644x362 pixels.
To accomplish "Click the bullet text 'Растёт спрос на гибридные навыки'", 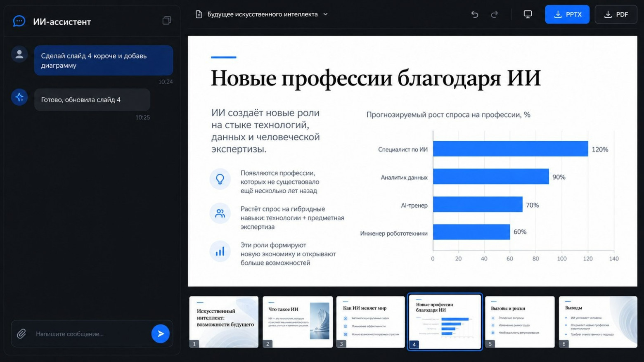I will pyautogui.click(x=292, y=218).
